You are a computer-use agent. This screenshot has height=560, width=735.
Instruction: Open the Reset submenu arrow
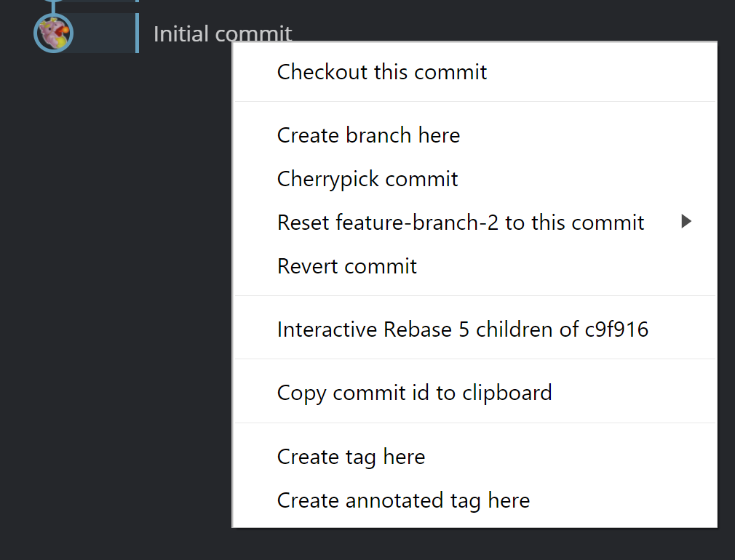(x=686, y=222)
